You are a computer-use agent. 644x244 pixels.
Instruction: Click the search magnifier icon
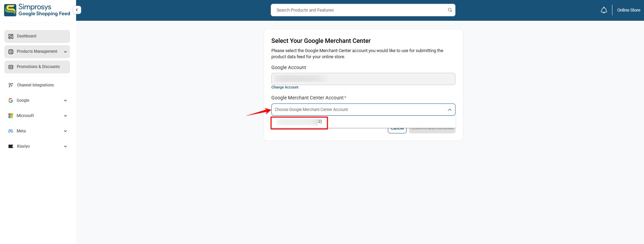point(450,10)
